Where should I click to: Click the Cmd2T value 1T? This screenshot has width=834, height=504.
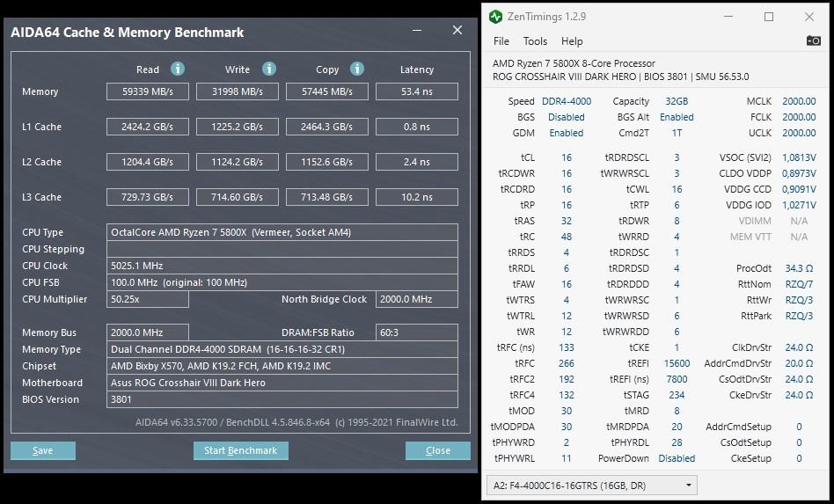point(677,133)
